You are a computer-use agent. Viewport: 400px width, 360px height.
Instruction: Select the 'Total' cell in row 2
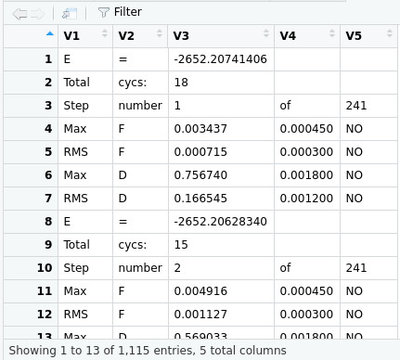(x=85, y=82)
